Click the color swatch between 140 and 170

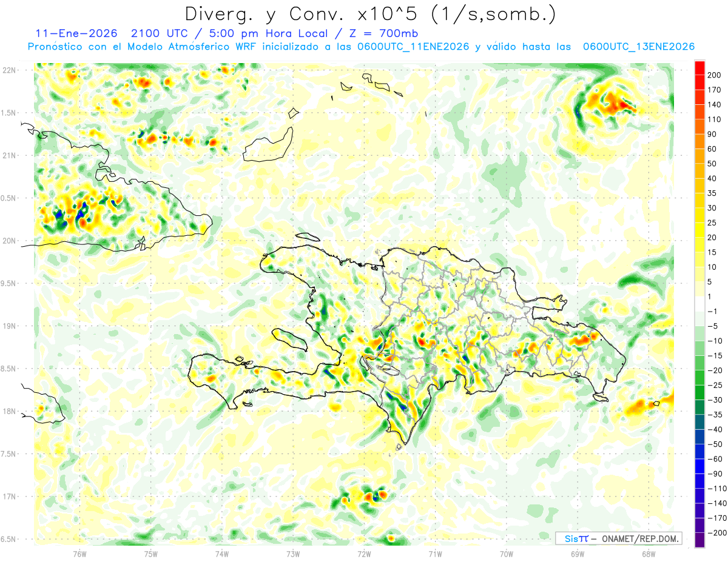tap(700, 97)
